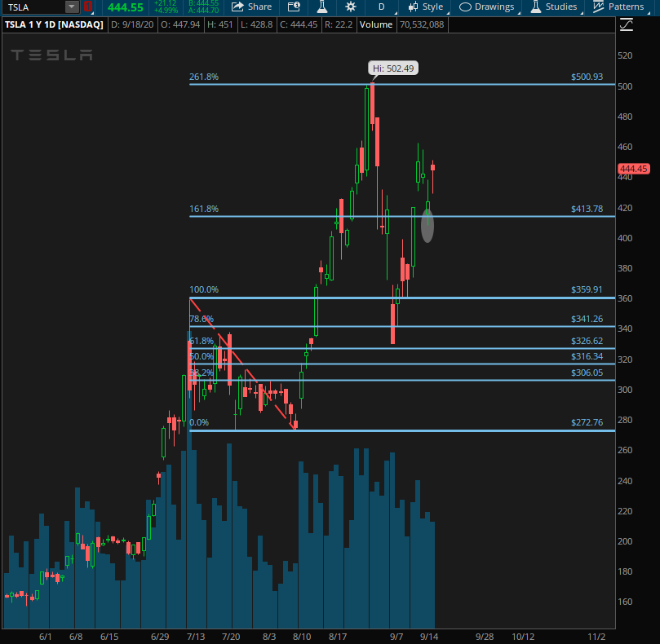Click the bid and ask quotes

coord(204,7)
